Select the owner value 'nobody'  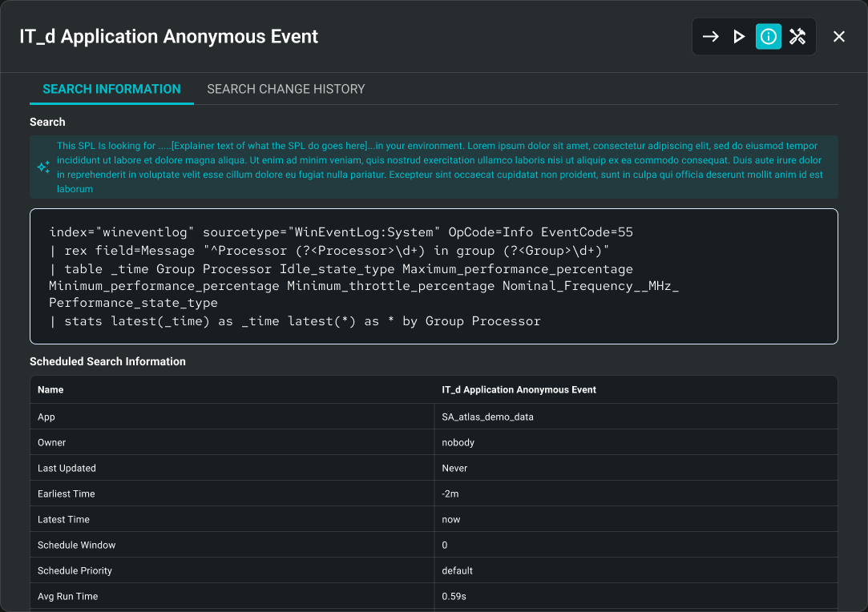[x=458, y=442]
